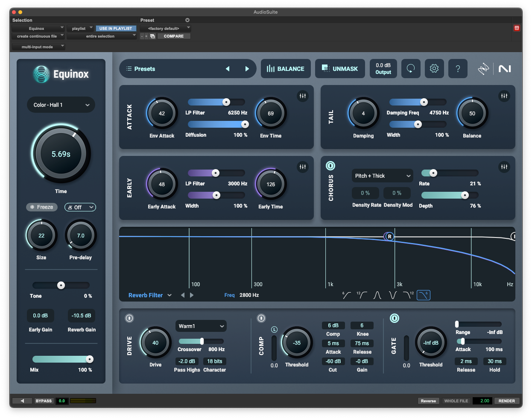Click the UNMASK button

click(340, 69)
